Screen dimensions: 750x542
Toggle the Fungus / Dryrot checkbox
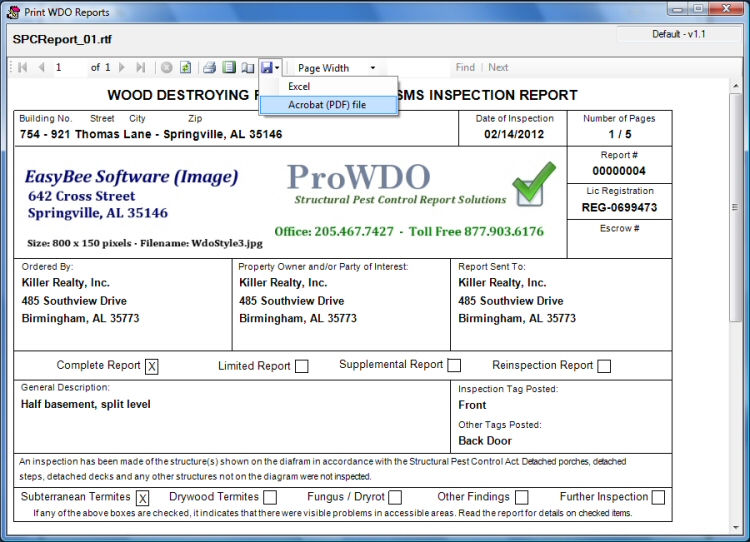395,498
